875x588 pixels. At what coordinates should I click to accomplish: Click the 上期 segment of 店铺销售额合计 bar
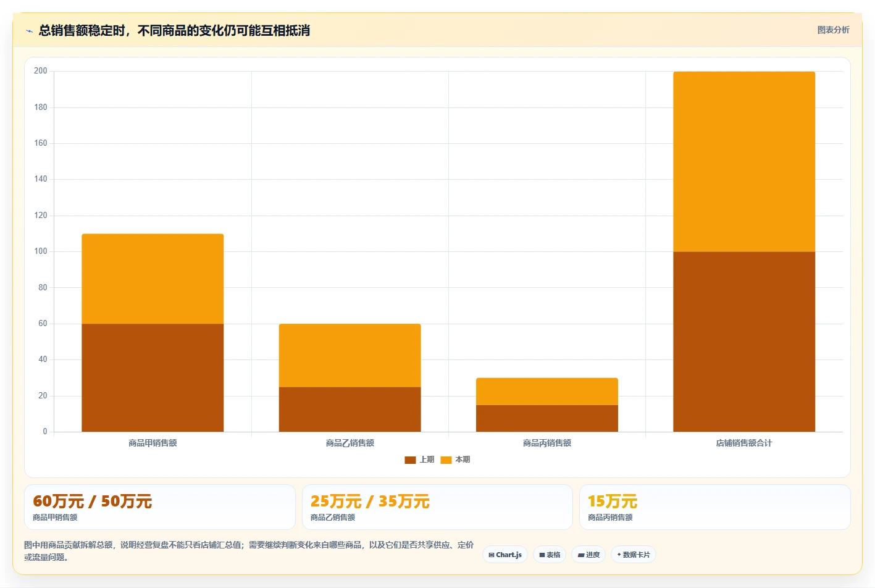pyautogui.click(x=744, y=342)
